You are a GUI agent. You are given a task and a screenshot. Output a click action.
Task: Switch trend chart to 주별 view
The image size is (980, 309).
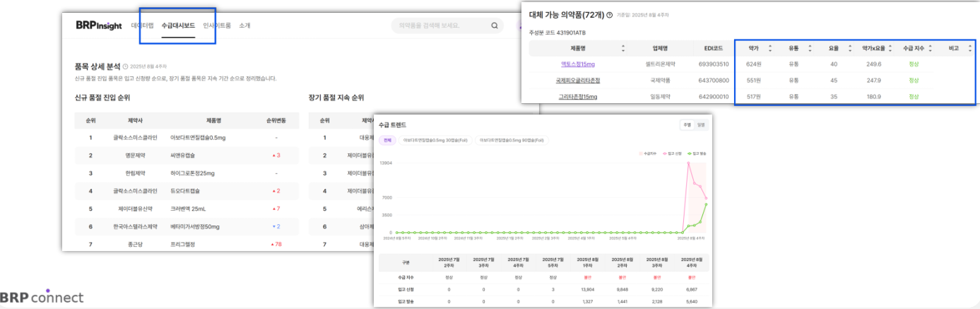685,124
